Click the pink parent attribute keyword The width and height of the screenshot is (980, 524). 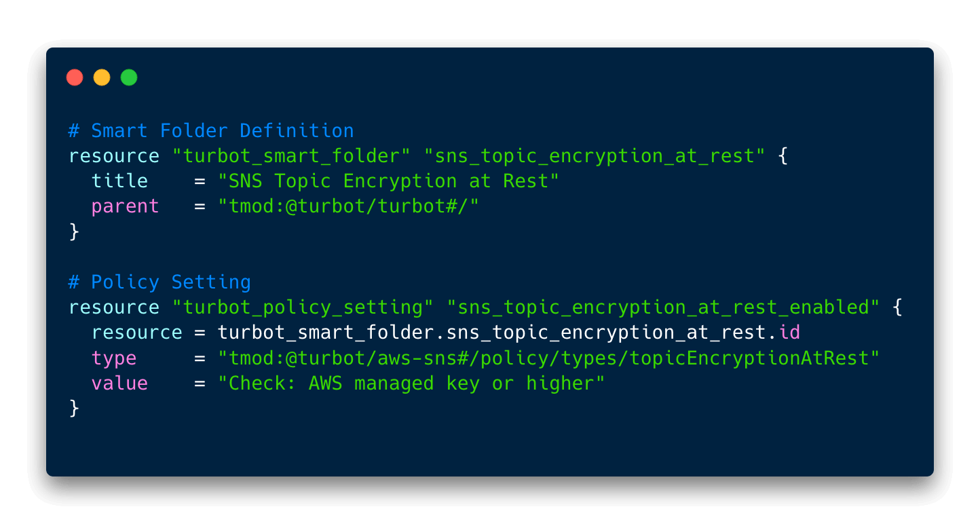[126, 206]
